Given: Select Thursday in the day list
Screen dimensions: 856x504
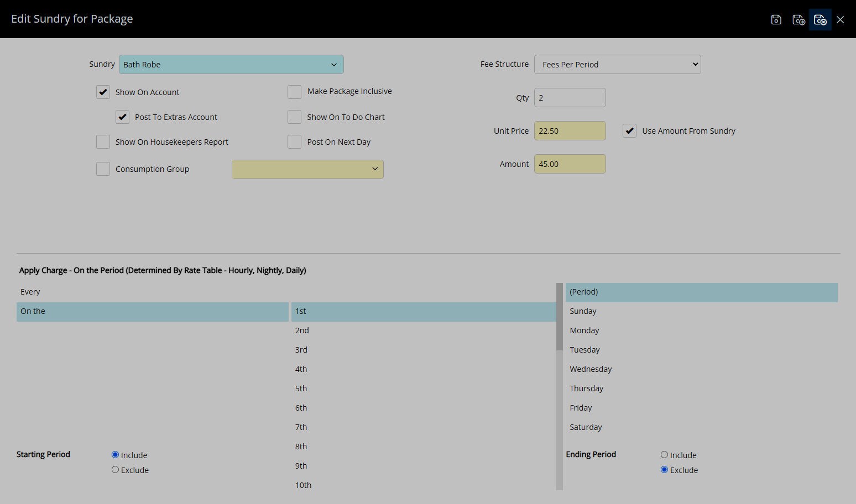Looking at the screenshot, I should pyautogui.click(x=702, y=389).
